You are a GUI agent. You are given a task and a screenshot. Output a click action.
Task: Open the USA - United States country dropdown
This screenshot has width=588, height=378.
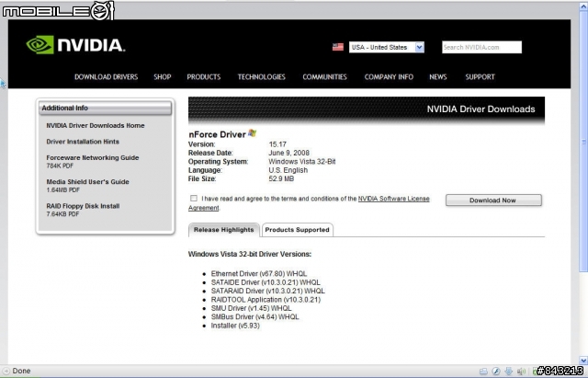(x=387, y=47)
